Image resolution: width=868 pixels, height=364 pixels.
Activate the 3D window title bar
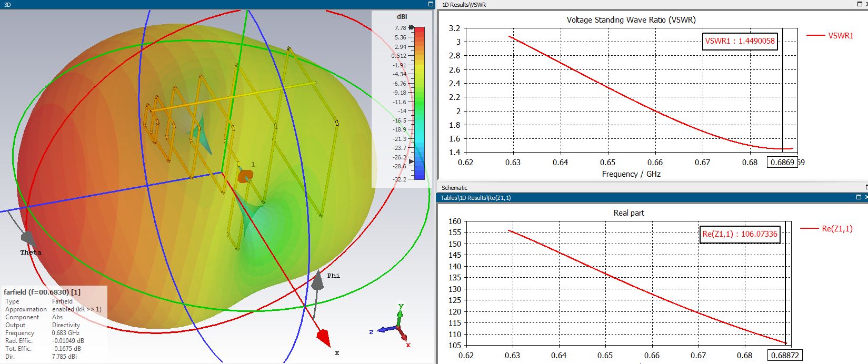click(218, 4)
